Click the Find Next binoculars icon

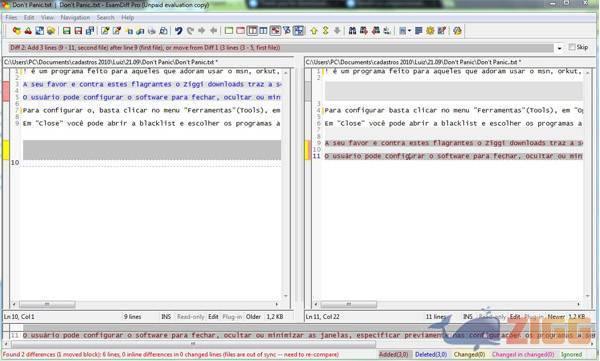[x=364, y=31]
